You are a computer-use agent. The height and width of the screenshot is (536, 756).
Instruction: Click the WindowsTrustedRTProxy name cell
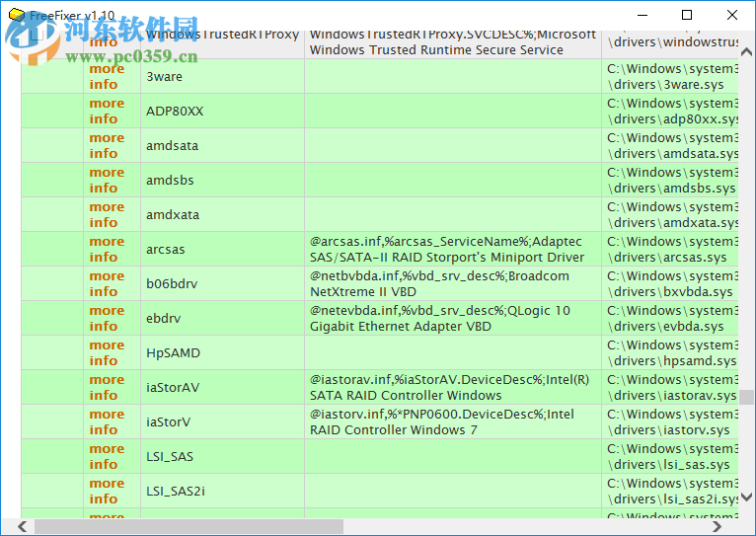click(x=222, y=42)
